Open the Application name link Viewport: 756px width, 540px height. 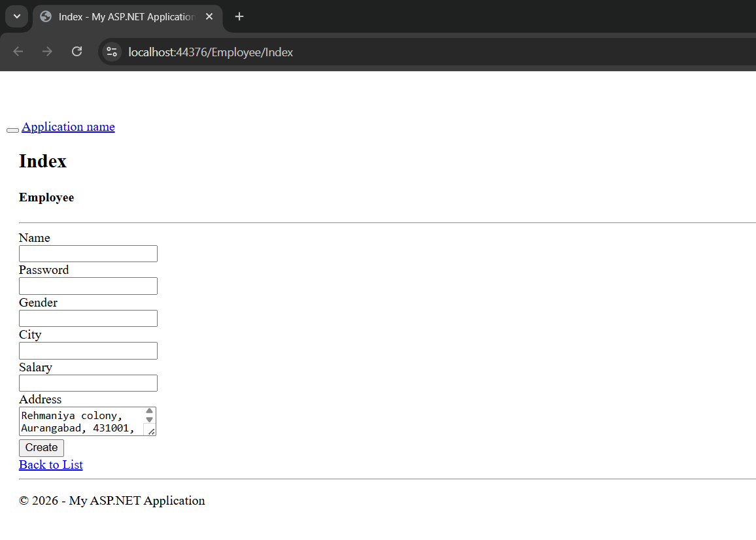[x=68, y=127]
